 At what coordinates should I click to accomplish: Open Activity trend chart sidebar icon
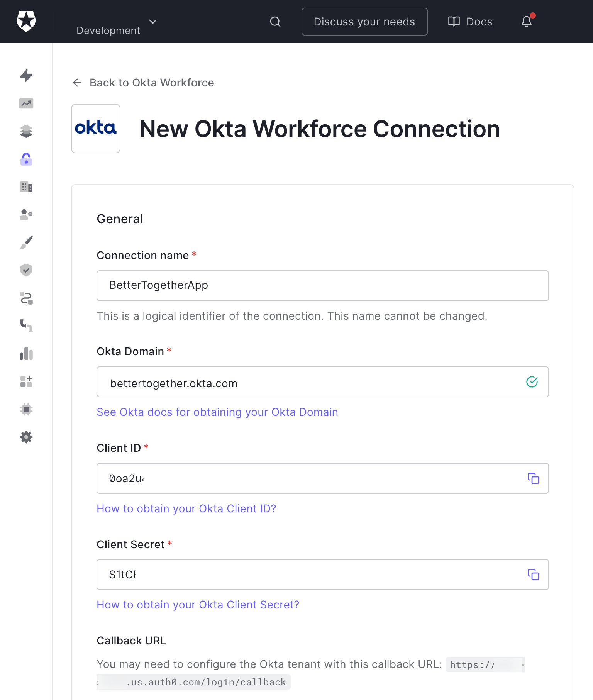click(26, 103)
